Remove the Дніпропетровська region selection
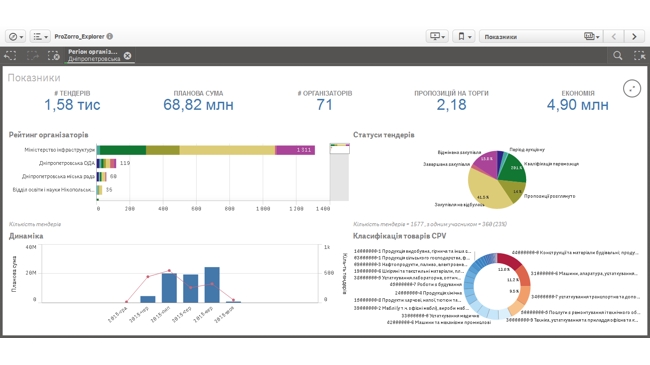This screenshot has height=365, width=650. click(x=127, y=56)
